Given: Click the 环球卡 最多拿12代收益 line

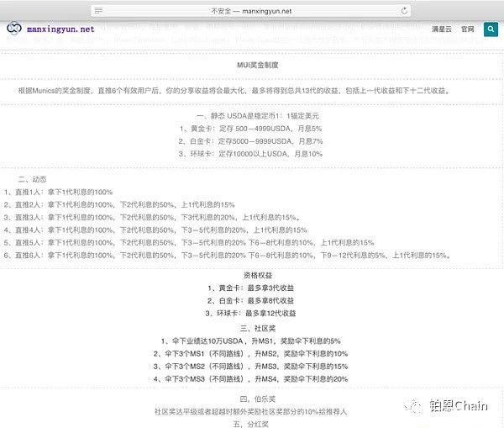Looking at the screenshot, I should coord(250,313).
